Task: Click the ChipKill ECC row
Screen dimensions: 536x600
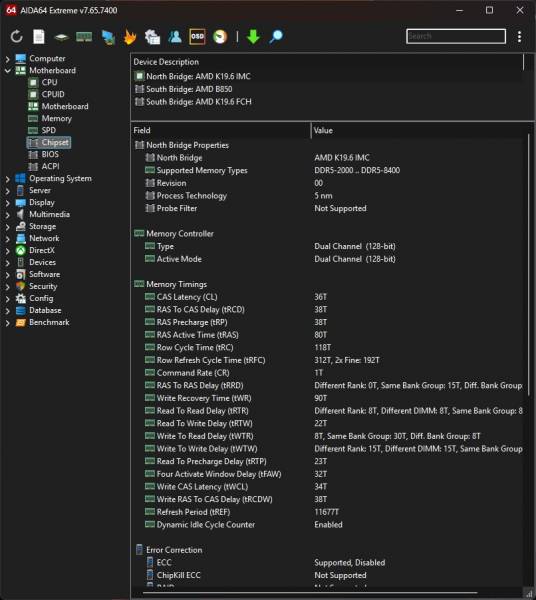Action: 329,576
